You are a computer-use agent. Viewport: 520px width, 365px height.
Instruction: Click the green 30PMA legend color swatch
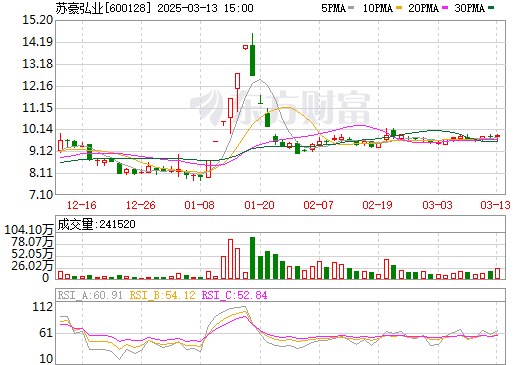point(491,8)
